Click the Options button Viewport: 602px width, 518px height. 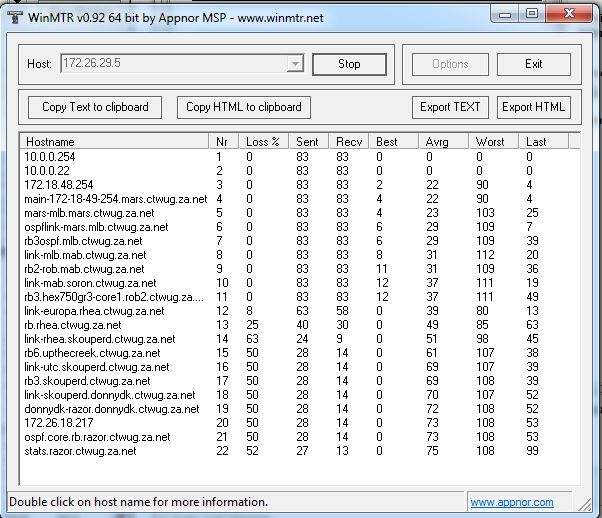pos(450,64)
